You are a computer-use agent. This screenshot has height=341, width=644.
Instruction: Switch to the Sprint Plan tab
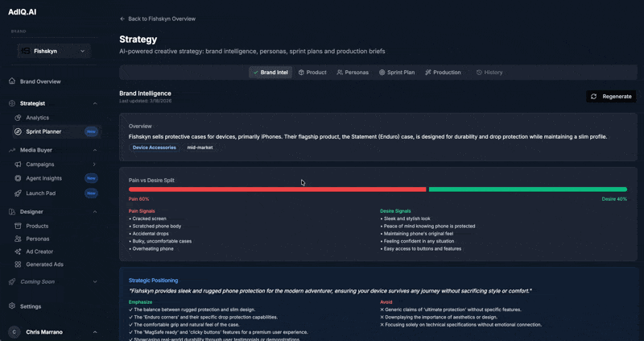pyautogui.click(x=397, y=73)
